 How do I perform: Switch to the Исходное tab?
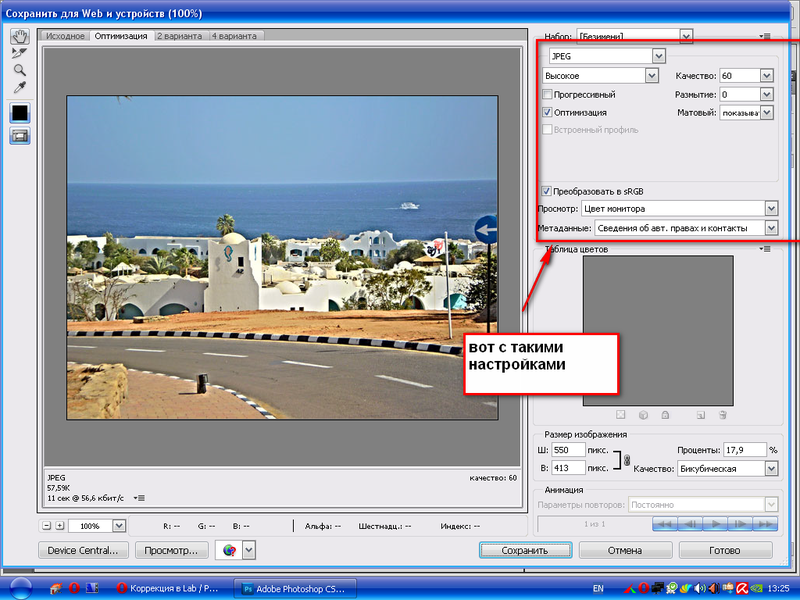(67, 36)
